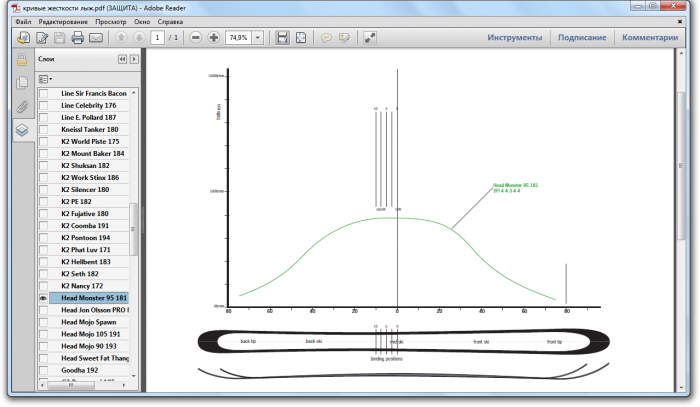
Task: Click the create PDF online icon
Action: point(23,38)
